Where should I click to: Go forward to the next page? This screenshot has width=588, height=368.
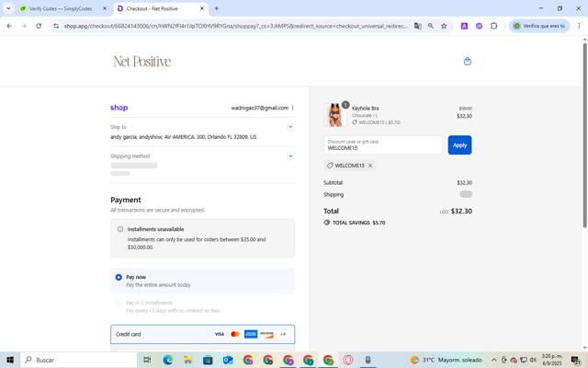point(24,26)
